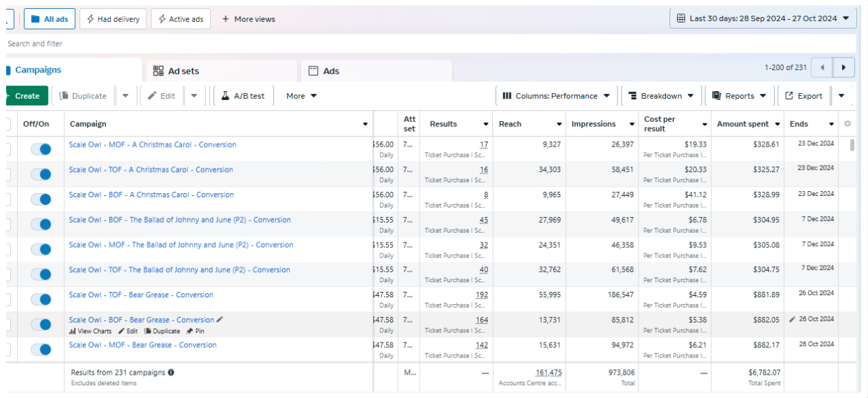Go to the previous page of campaigns
Image resolution: width=868 pixels, height=398 pixels.
[x=821, y=68]
